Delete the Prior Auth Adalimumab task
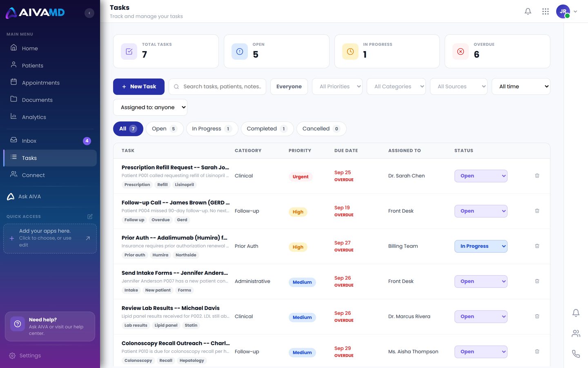 coord(537,246)
